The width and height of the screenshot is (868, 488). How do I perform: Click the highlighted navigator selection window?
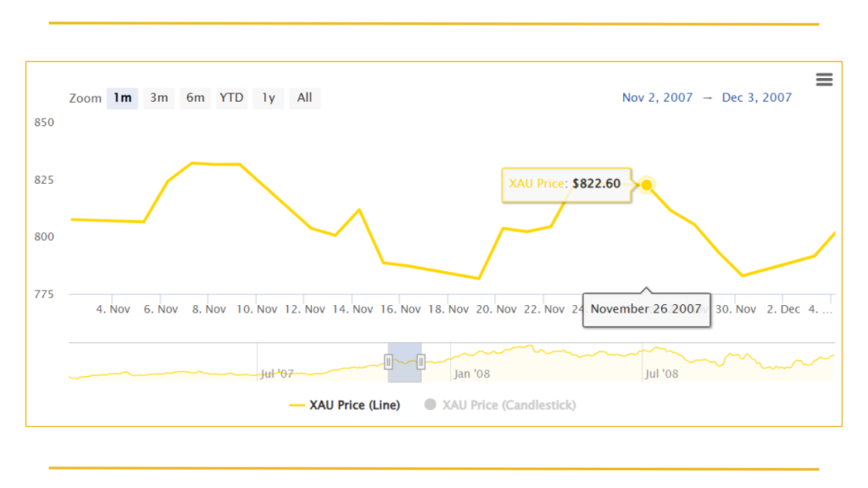click(x=404, y=363)
